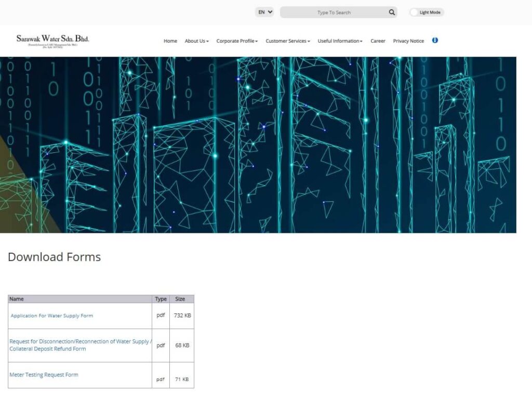Download the Application For Water Supply Form

51,316
